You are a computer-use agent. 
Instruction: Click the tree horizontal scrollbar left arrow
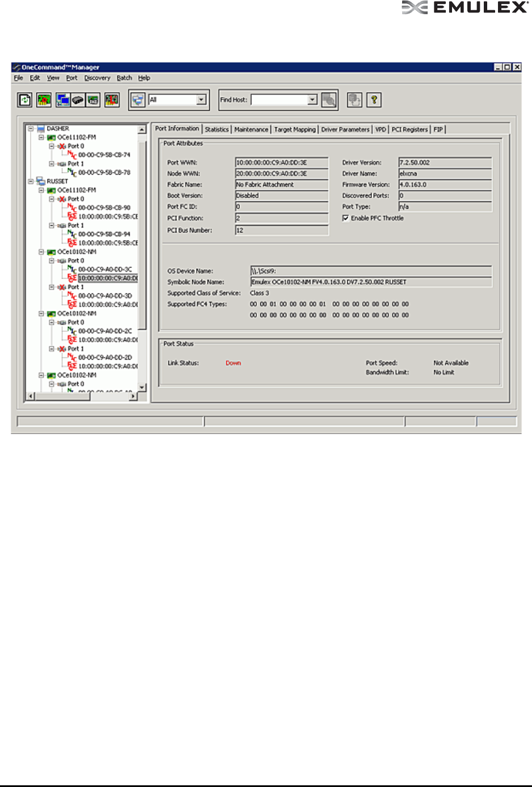coord(31,396)
